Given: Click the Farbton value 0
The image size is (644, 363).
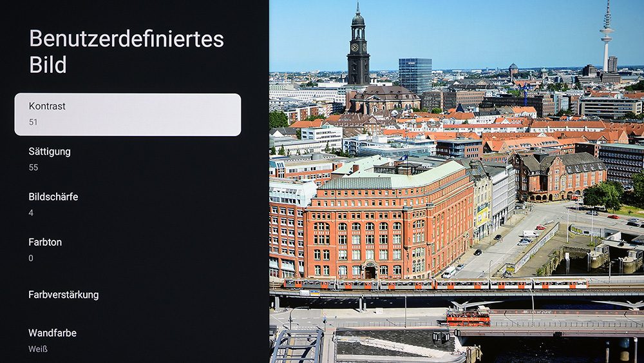Looking at the screenshot, I should point(31,258).
